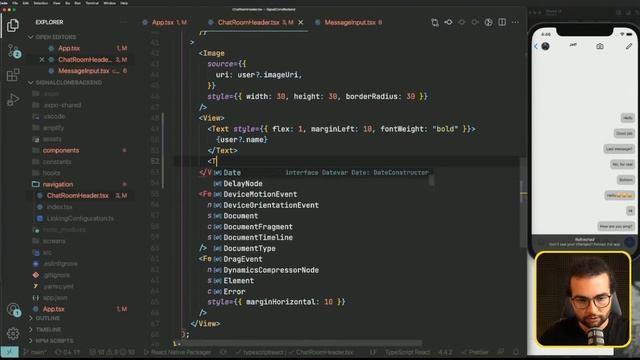Click React Native Packager in the status bar
Viewport: 640px width, 360px height.
177,352
